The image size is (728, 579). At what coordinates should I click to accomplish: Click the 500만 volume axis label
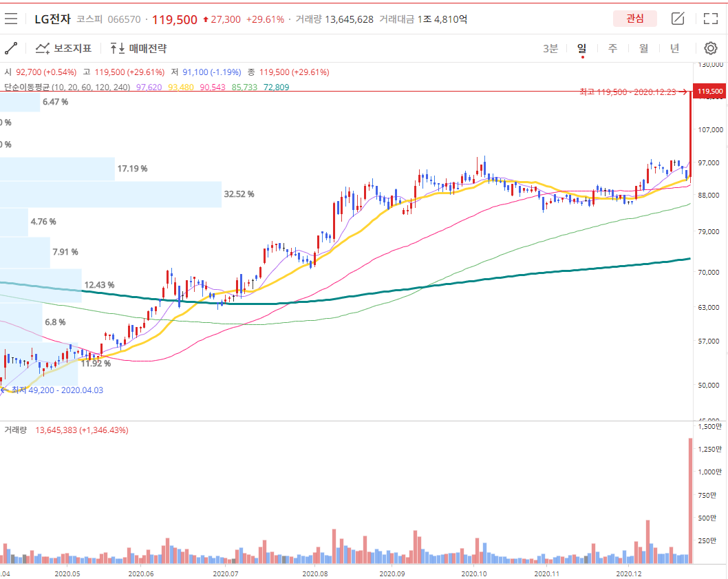(x=707, y=518)
